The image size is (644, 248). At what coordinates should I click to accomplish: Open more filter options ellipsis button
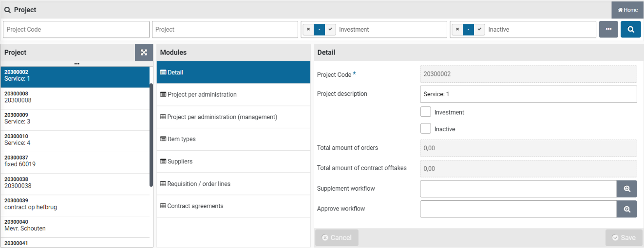[608, 29]
